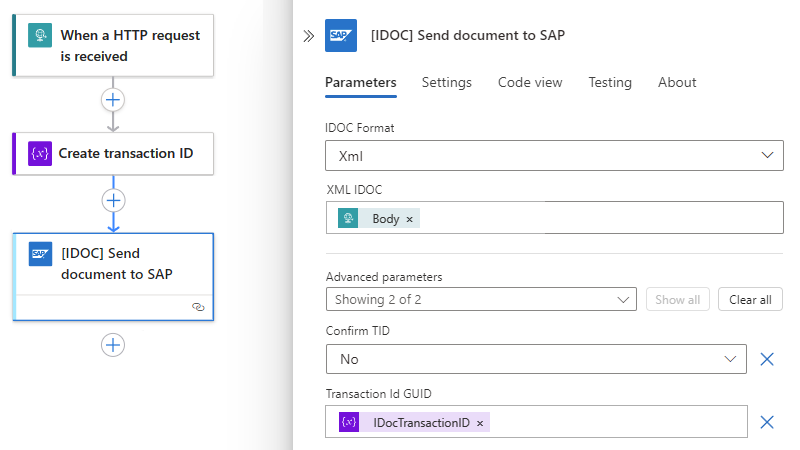Open the IDOC Format dropdown

click(x=554, y=155)
